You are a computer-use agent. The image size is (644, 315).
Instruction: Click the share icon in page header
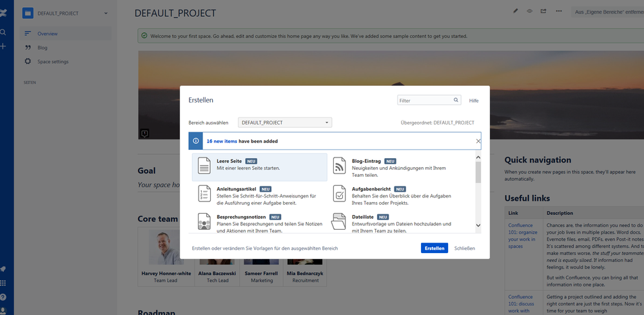(x=543, y=11)
